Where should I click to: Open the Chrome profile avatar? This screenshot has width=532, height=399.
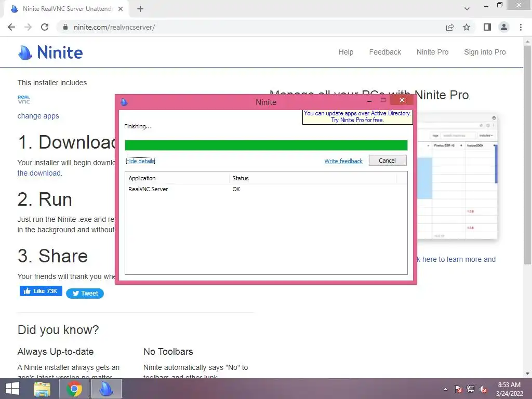coord(504,27)
